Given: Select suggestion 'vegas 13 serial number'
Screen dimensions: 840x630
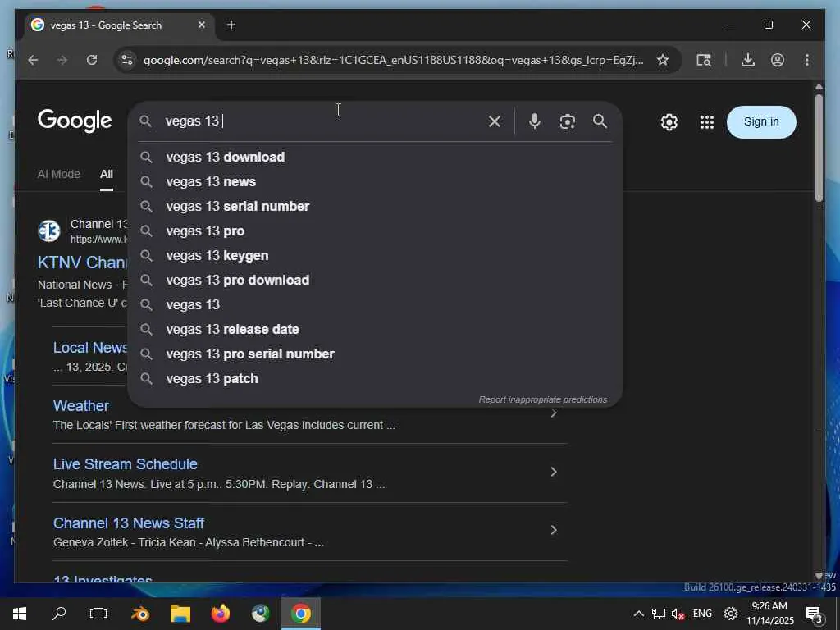Looking at the screenshot, I should [x=375, y=206].
